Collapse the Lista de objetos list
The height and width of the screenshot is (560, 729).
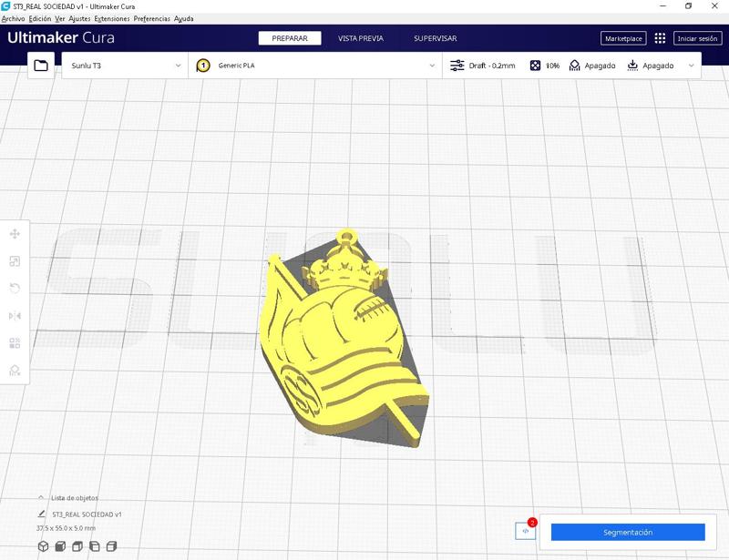[x=41, y=497]
